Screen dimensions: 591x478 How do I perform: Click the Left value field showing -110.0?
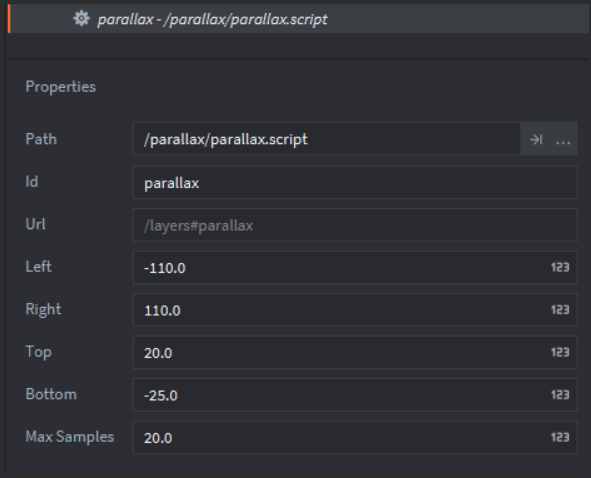coord(355,267)
